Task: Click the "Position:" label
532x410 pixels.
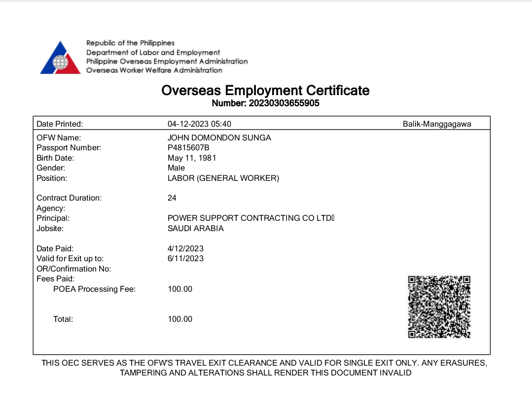Action: (x=52, y=178)
